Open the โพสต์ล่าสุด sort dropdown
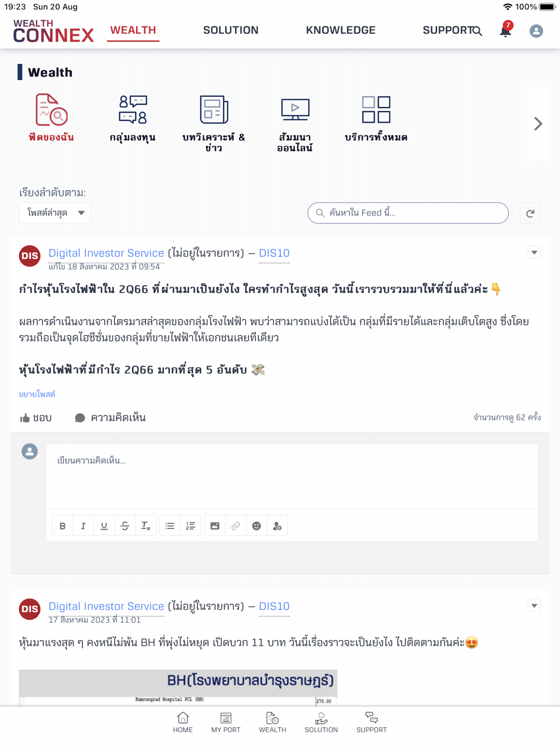Screen dimensions: 560x747 coord(55,213)
